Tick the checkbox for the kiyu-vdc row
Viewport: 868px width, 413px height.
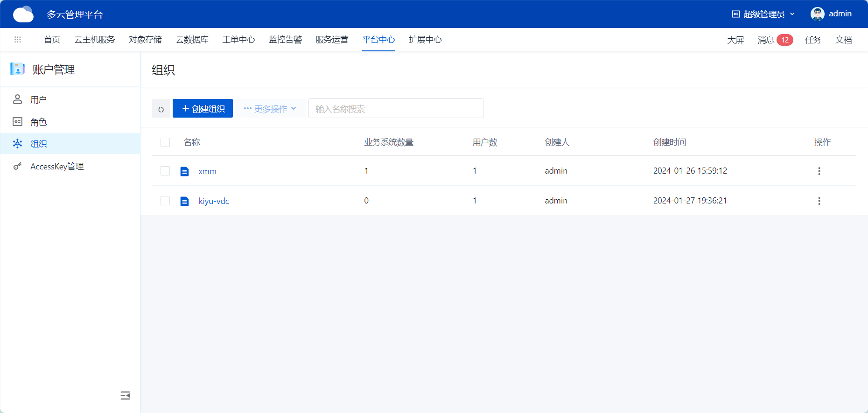(165, 201)
